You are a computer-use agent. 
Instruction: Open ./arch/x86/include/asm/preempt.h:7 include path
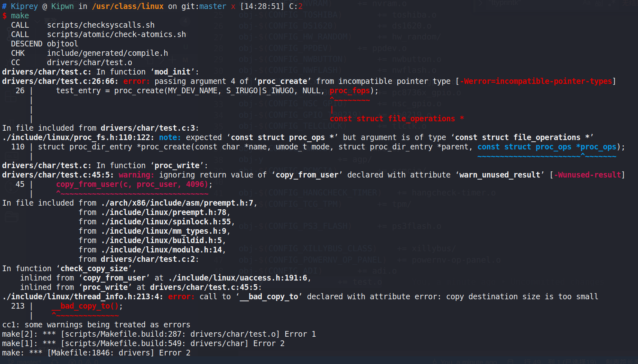click(179, 203)
